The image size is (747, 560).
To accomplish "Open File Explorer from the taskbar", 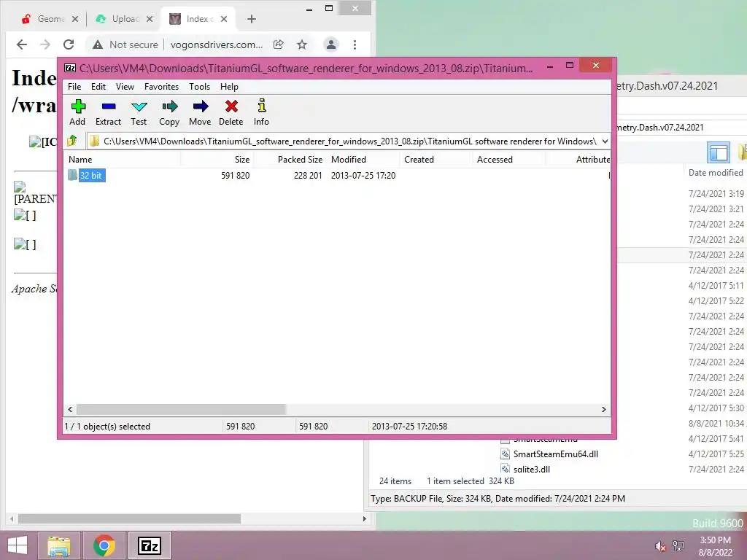I will (59, 545).
